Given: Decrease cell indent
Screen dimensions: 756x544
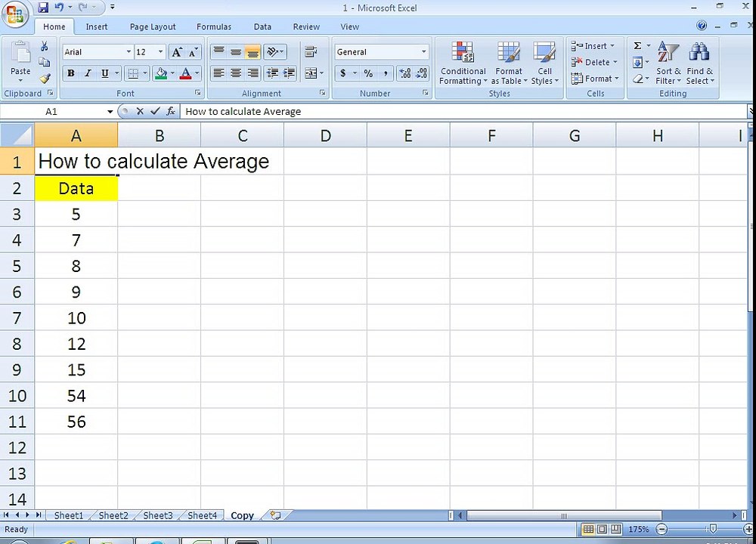Looking at the screenshot, I should [x=272, y=73].
